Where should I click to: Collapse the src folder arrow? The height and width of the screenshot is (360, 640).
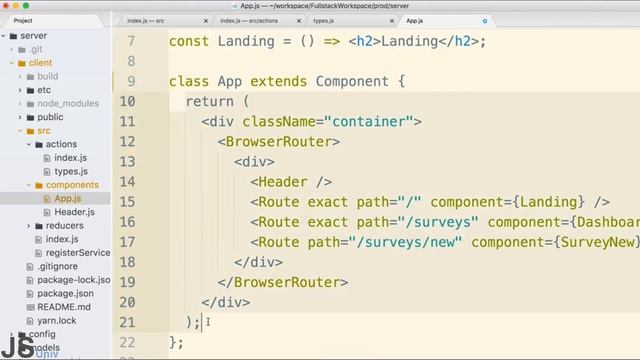pyautogui.click(x=20, y=131)
